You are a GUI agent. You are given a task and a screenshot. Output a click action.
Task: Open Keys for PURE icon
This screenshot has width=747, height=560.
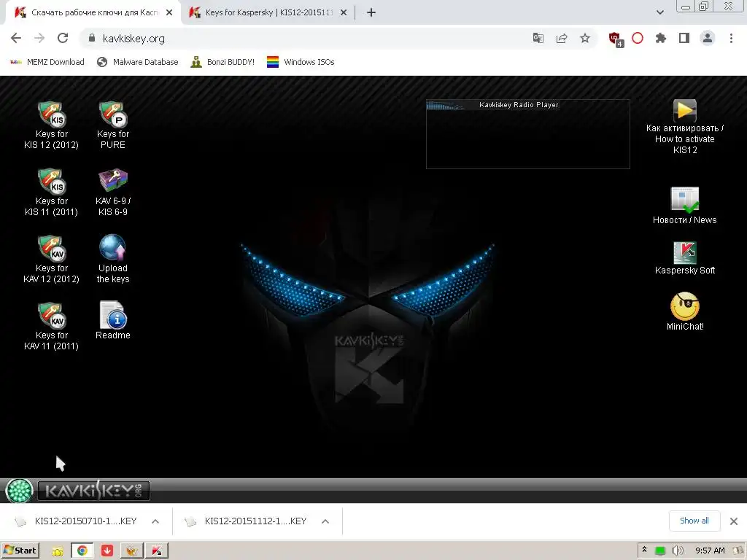113,125
